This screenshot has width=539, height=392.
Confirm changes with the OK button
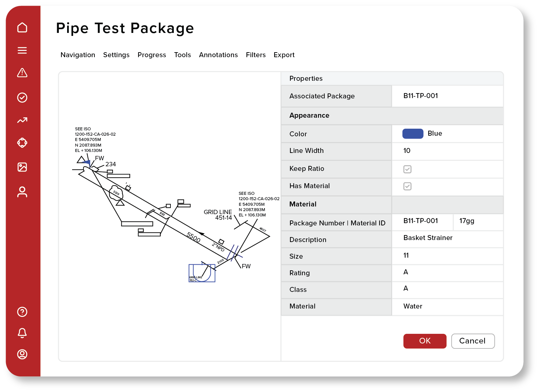(x=425, y=341)
